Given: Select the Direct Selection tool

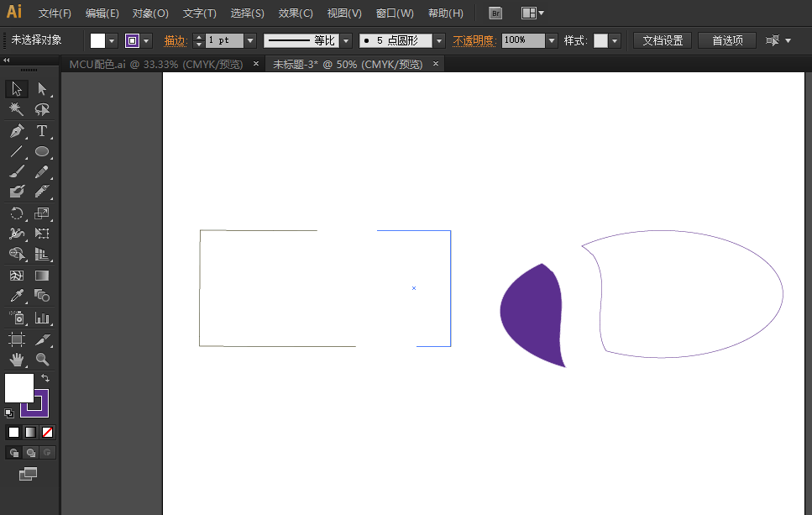Looking at the screenshot, I should pos(42,89).
